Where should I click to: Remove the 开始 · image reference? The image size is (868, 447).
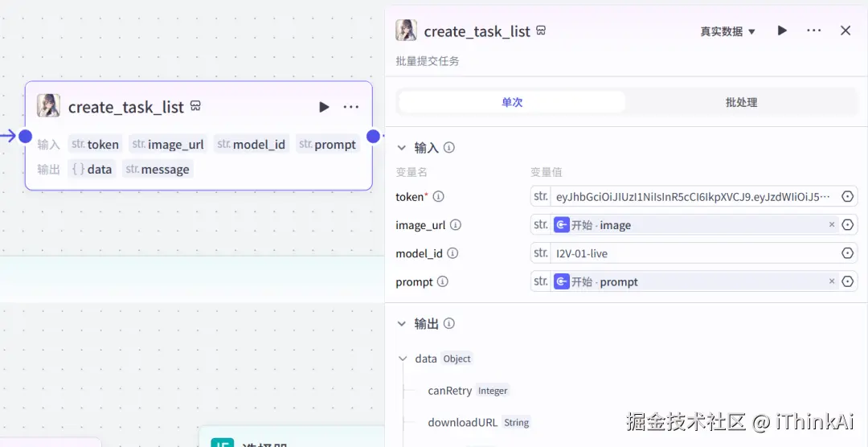832,225
